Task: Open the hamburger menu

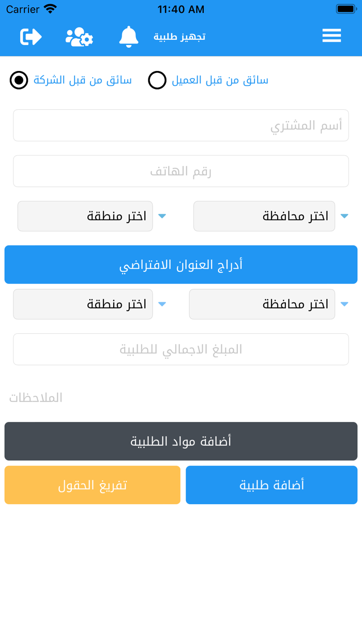Action: (331, 35)
